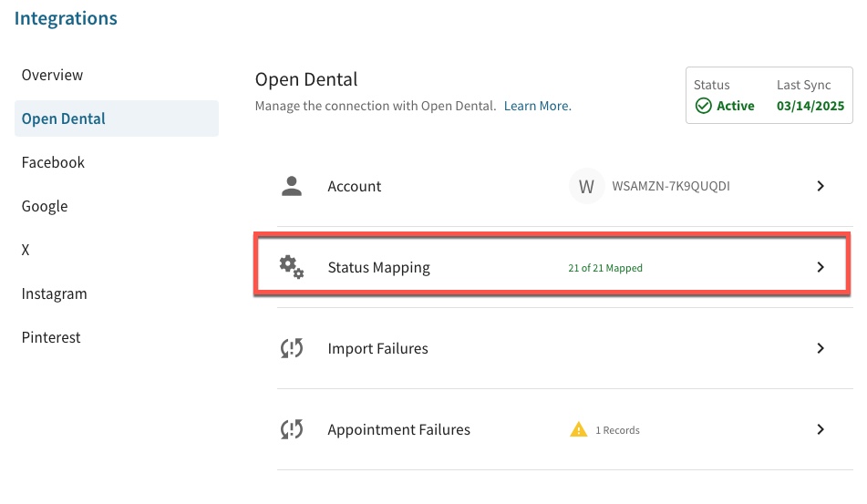Viewport: 867px width, 504px height.
Task: Follow the Learn More link
Action: [x=538, y=106]
